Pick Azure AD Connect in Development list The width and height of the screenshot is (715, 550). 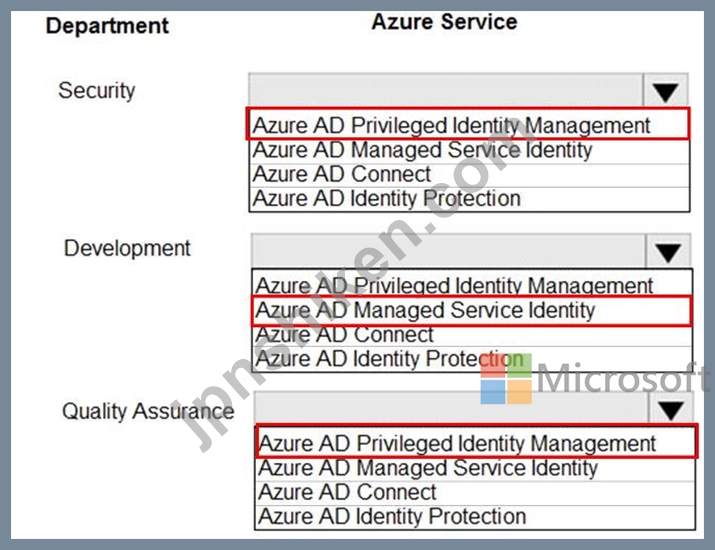472,336
